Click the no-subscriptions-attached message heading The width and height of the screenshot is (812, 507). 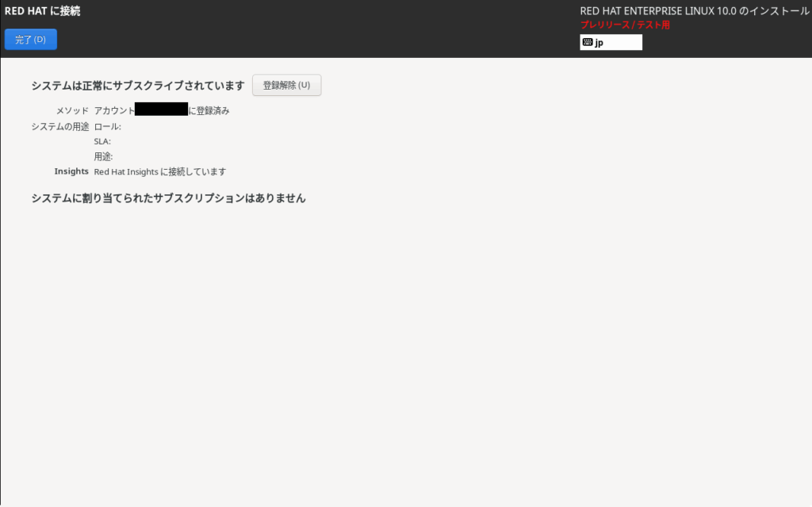coord(168,198)
